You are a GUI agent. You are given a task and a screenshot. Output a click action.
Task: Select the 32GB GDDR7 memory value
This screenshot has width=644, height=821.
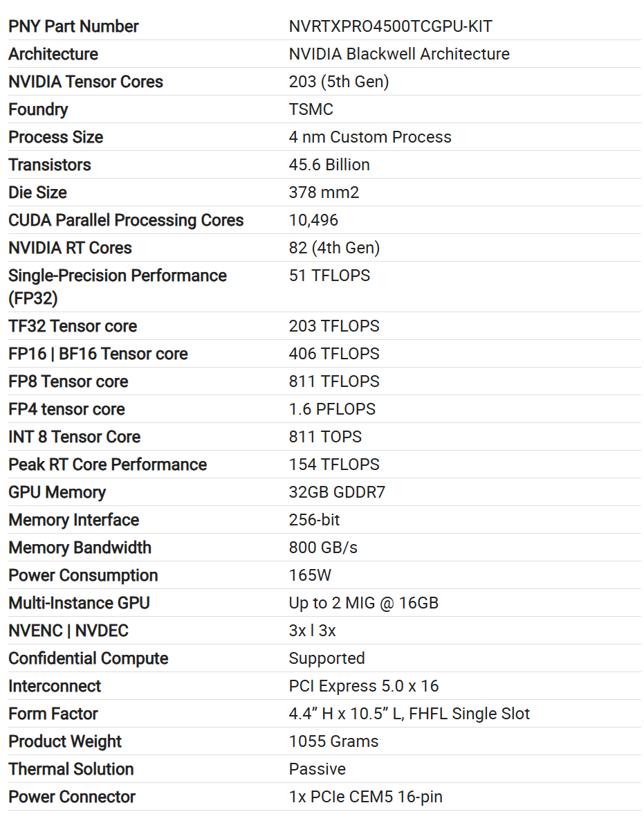click(x=337, y=492)
